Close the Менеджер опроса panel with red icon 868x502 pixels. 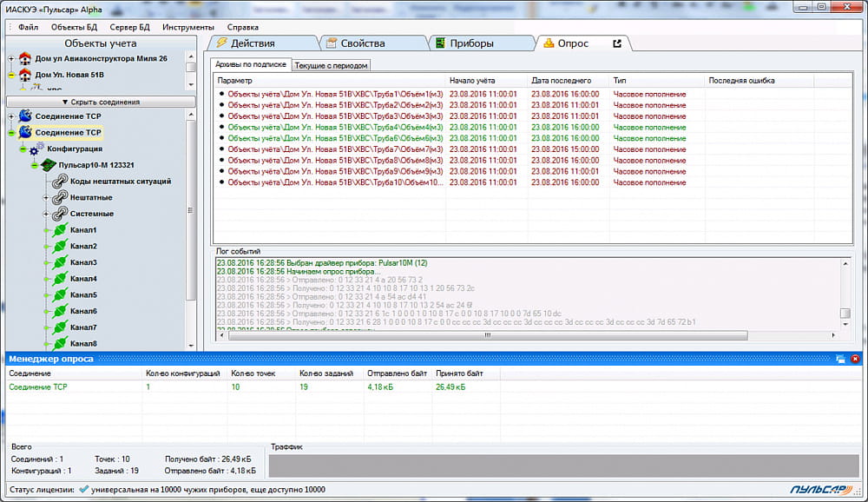point(855,359)
